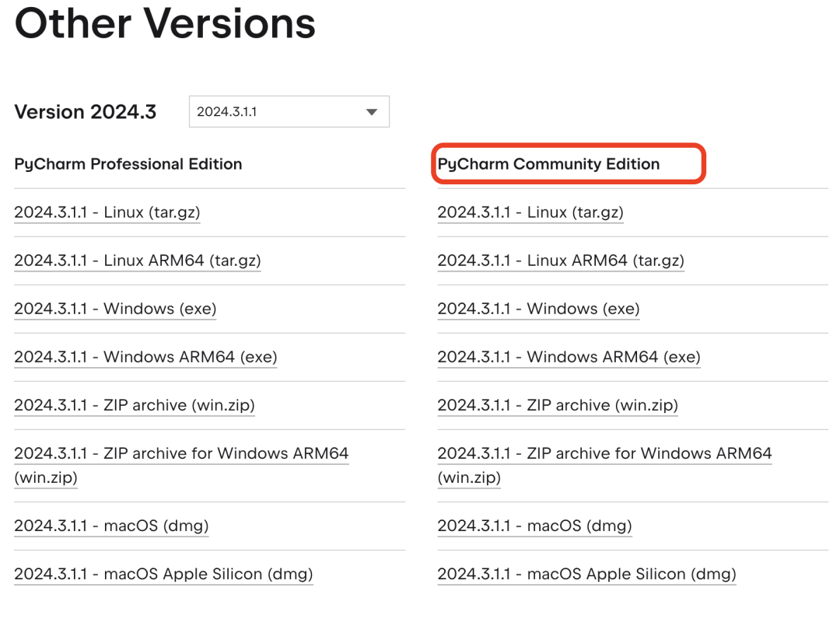Screen dimensions: 840x626
Task: Download Community Edition macOS (dmg)
Action: coord(534,526)
